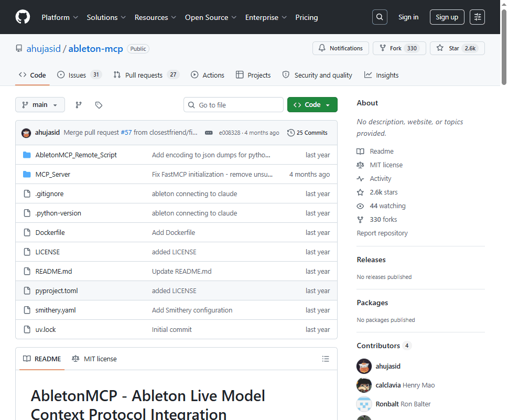Open the README.md file

pos(53,272)
